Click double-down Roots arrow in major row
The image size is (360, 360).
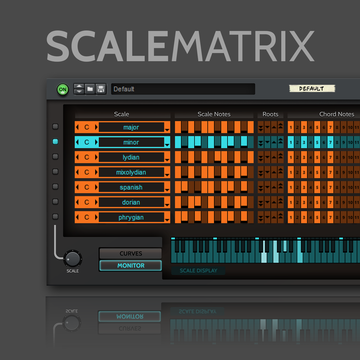point(261,127)
